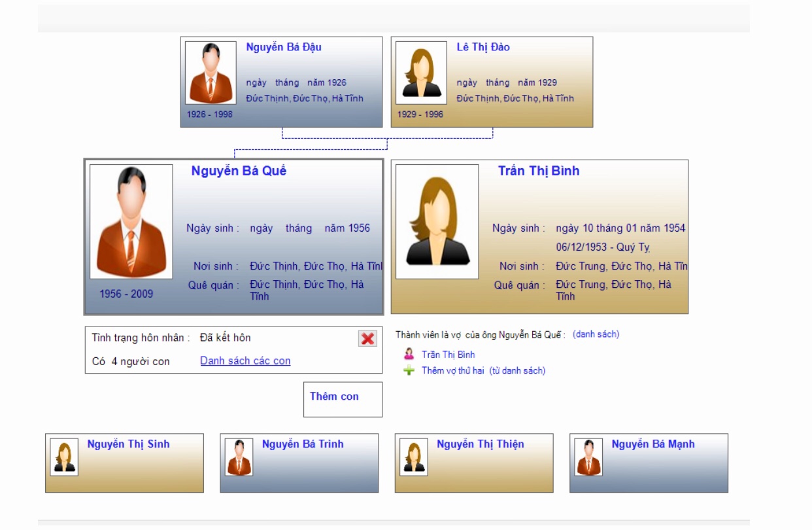Open child Nguyễn Thị Sinh's name link
The height and width of the screenshot is (530, 812).
(x=128, y=444)
